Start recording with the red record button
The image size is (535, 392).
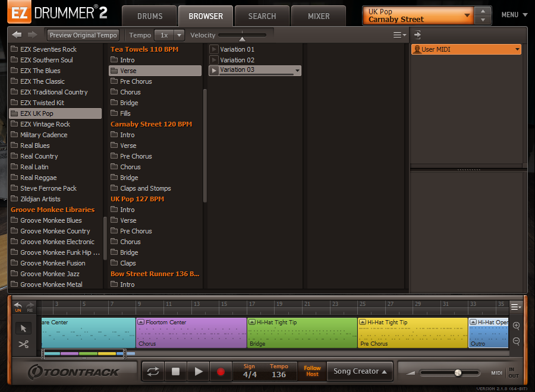coord(221,371)
